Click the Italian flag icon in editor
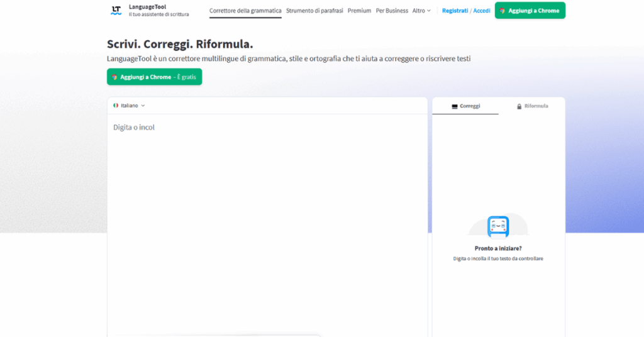 (116, 106)
